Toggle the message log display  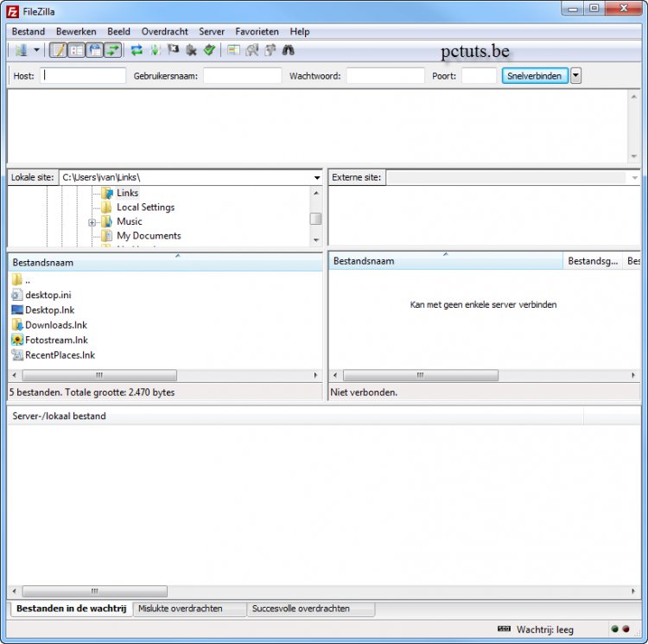pos(59,50)
